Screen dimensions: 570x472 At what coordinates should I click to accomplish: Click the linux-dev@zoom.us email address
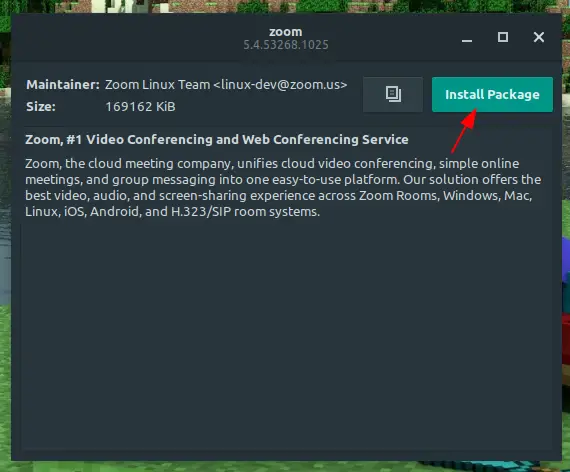(280, 85)
